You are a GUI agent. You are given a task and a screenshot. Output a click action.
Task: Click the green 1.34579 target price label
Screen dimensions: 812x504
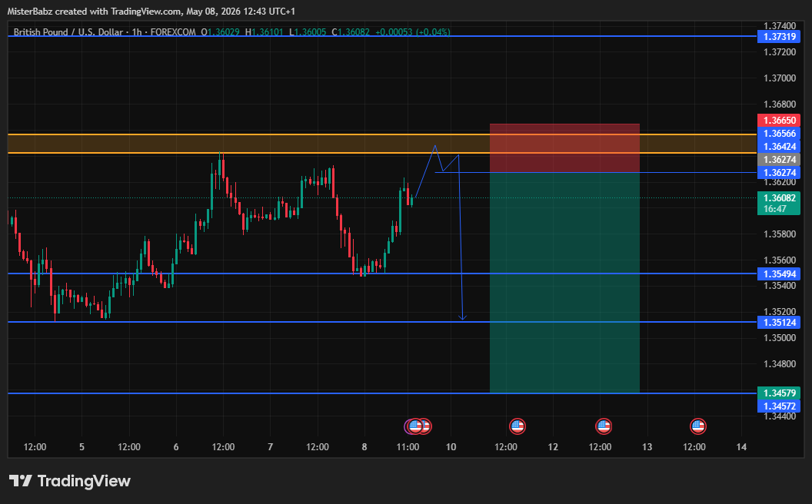[x=779, y=393]
